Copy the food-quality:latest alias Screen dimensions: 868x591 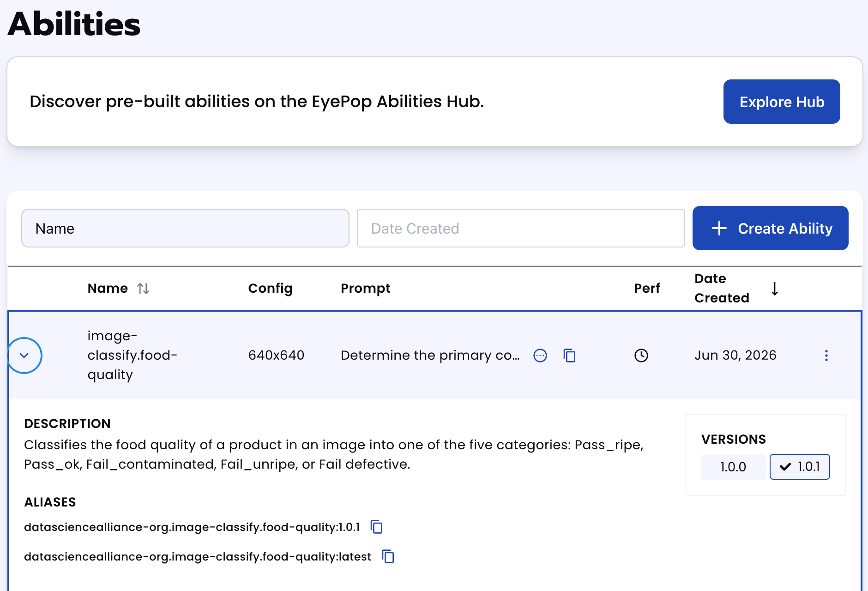pos(388,556)
